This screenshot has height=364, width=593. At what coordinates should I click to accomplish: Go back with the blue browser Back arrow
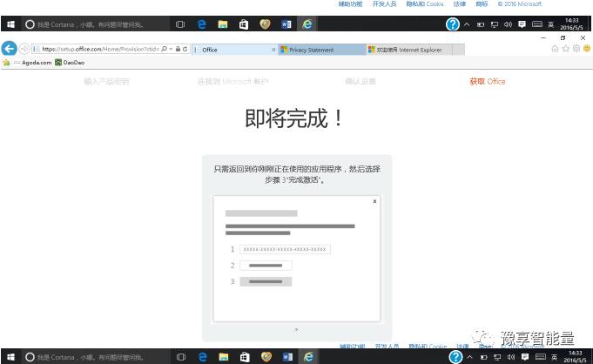pos(9,49)
